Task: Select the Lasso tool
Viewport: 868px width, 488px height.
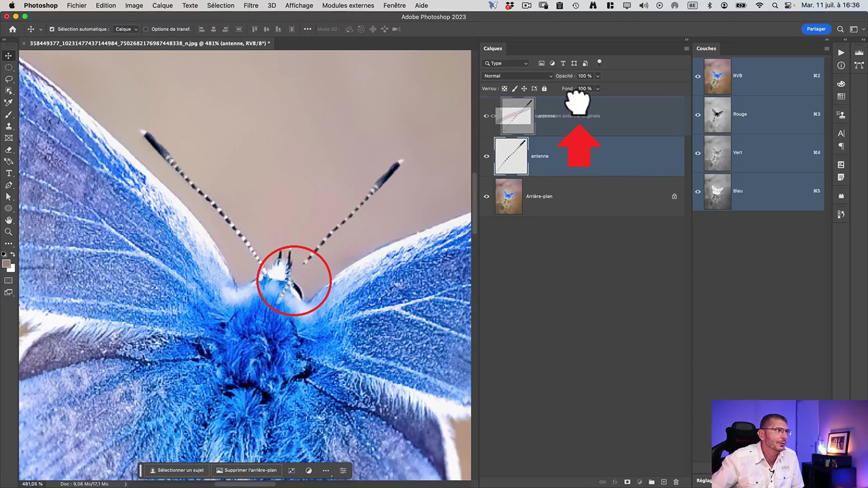Action: (9, 79)
